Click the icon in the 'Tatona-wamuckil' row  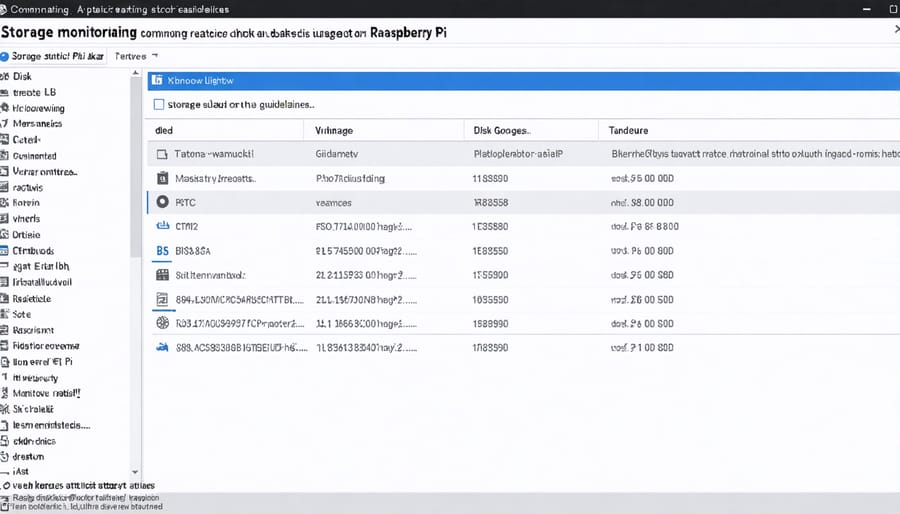coord(162,154)
